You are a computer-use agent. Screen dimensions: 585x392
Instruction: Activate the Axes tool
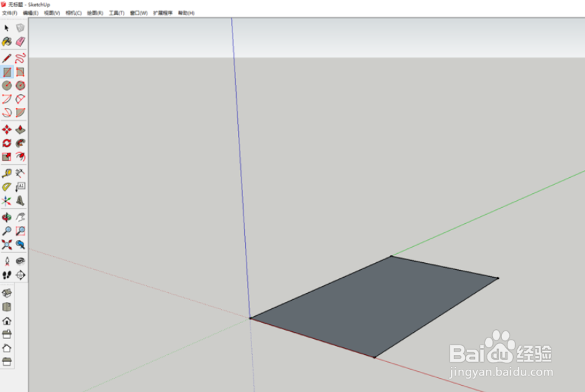point(7,201)
